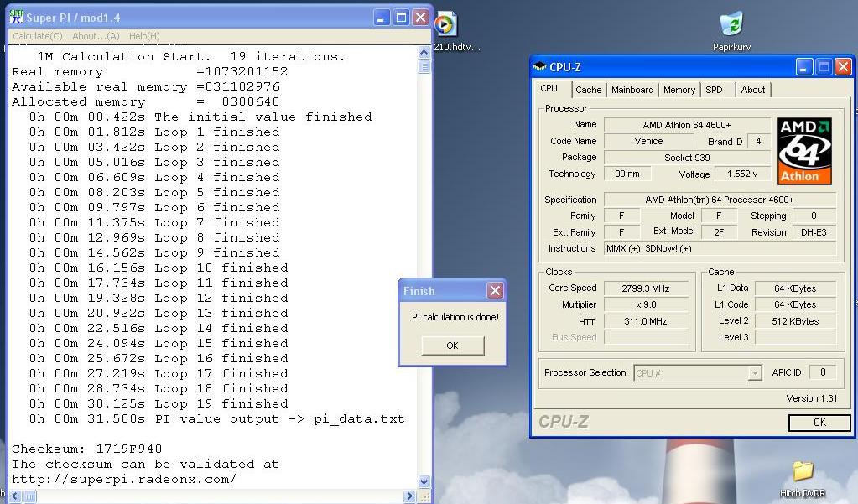Switch to the Memory tab

(679, 90)
